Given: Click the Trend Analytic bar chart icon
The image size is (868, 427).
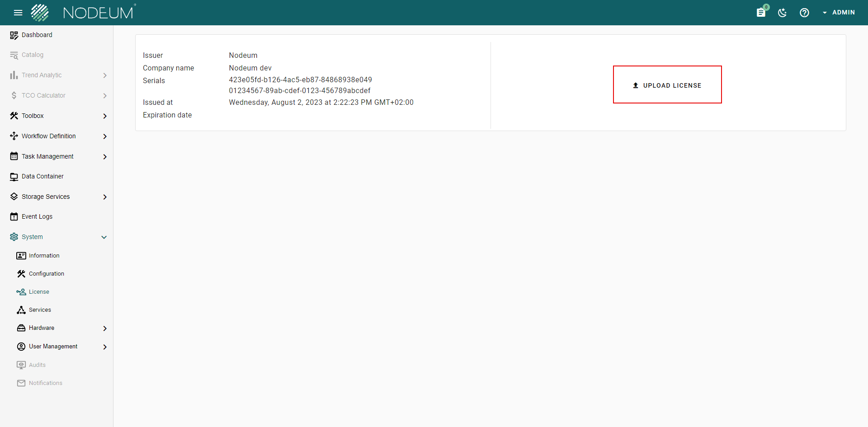Looking at the screenshot, I should click(x=14, y=75).
